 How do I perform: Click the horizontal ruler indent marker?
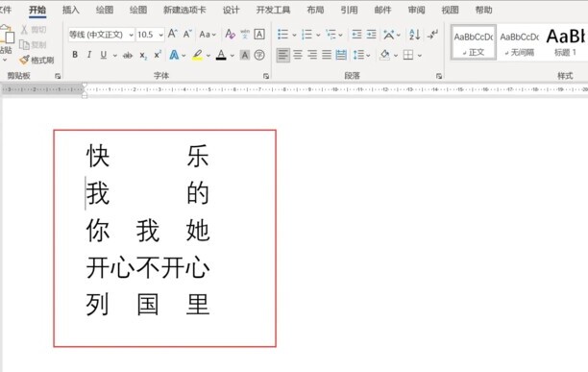click(x=85, y=90)
